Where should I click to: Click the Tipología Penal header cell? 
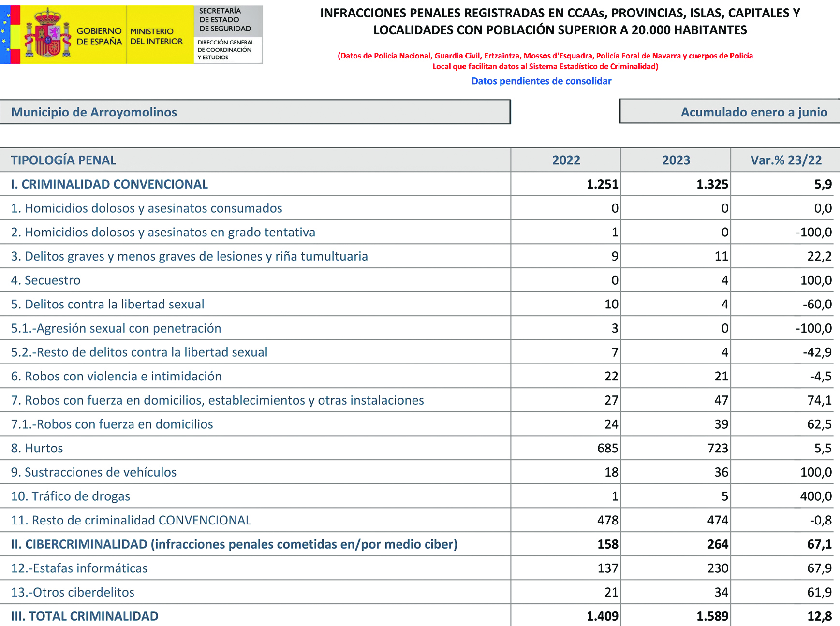(x=63, y=160)
